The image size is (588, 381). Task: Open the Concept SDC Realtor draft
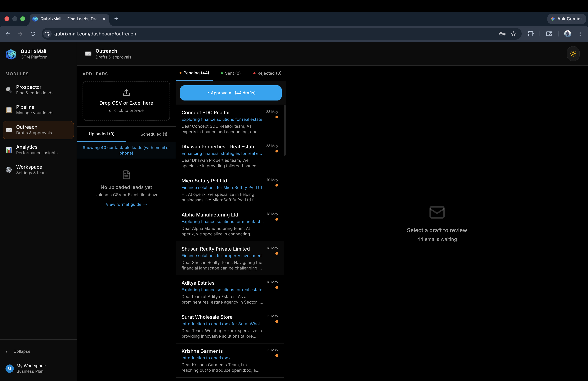point(230,122)
